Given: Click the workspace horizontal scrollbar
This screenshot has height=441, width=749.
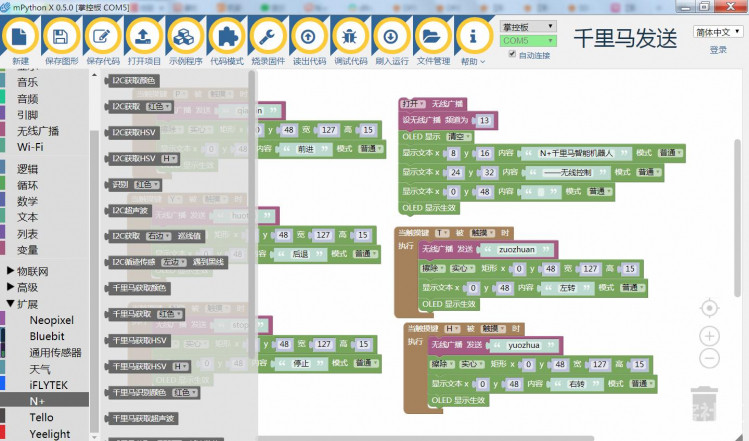Looking at the screenshot, I should click(425, 438).
